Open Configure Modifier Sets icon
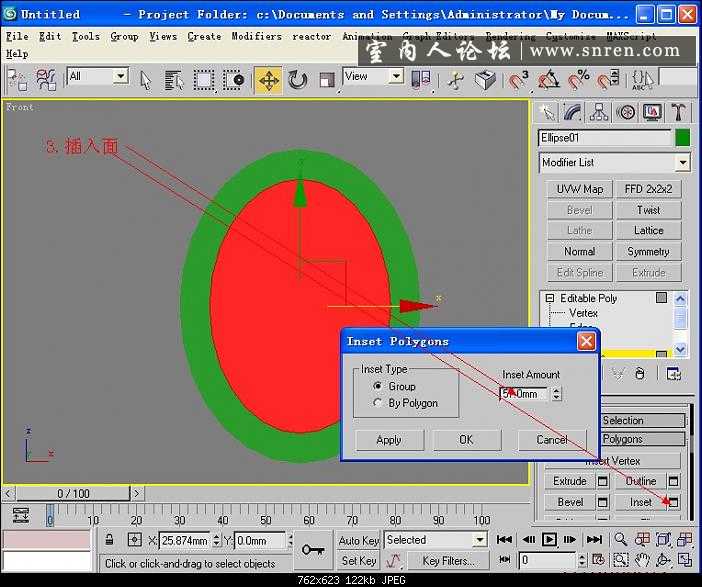The width and height of the screenshot is (702, 587). (x=673, y=374)
